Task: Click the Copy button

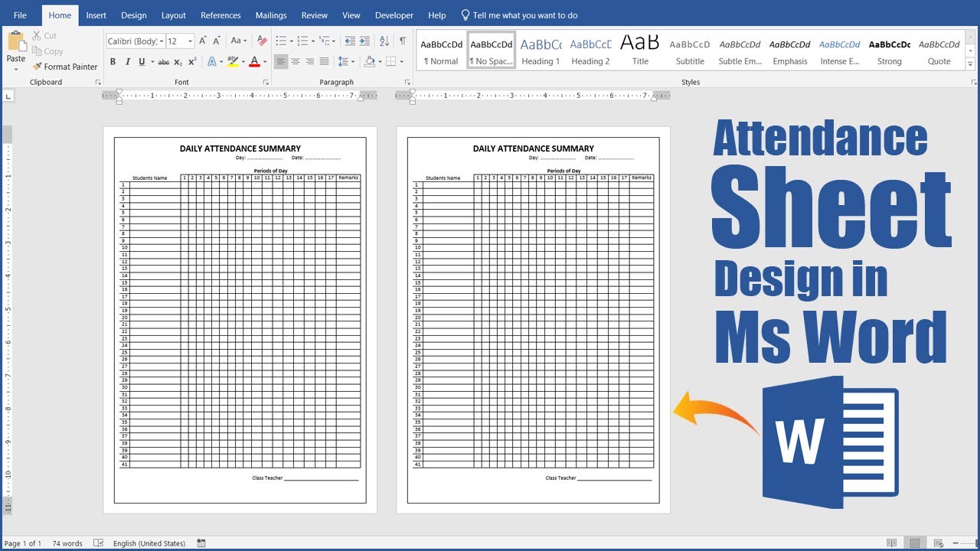Action: coord(47,51)
